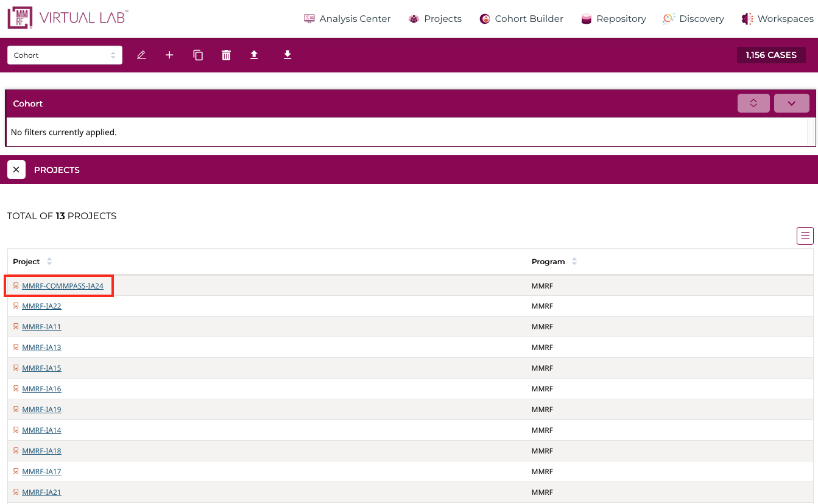This screenshot has height=504, width=818.
Task: Duplicate the cohort using copy icon
Action: 198,55
